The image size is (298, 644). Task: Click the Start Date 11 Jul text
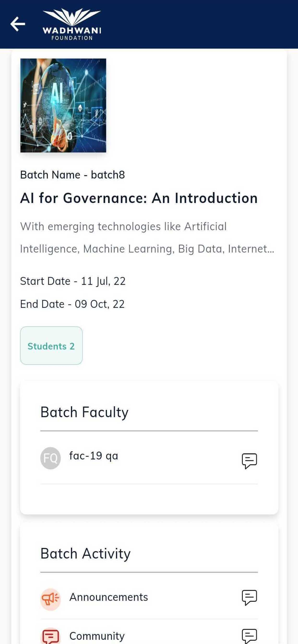pyautogui.click(x=73, y=281)
